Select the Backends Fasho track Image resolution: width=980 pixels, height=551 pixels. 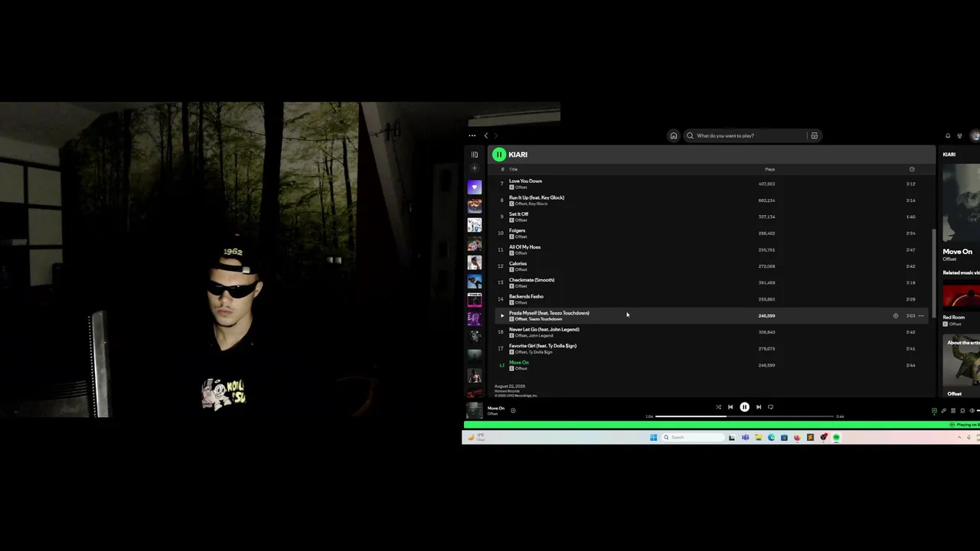[710, 299]
